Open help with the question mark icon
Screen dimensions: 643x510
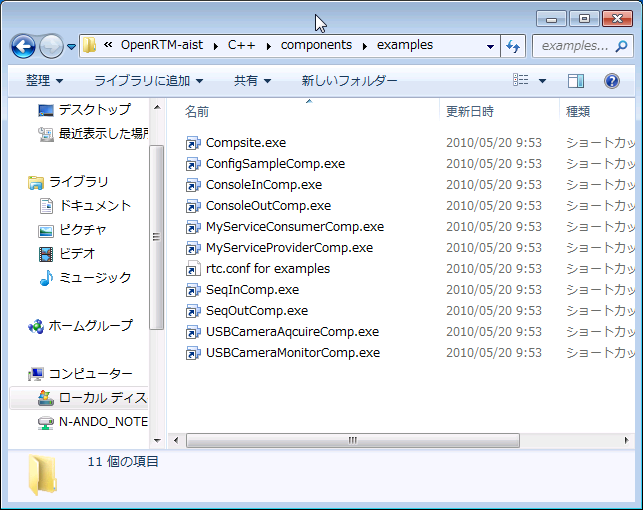611,81
